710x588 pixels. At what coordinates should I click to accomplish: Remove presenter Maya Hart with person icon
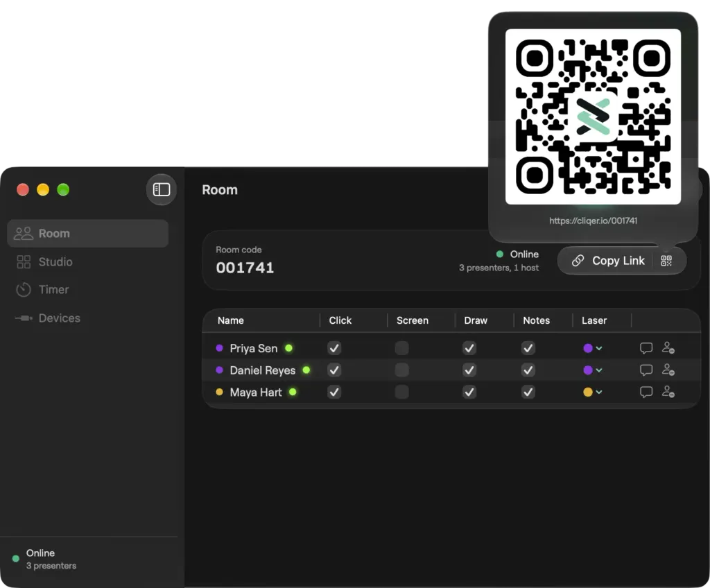coord(668,392)
